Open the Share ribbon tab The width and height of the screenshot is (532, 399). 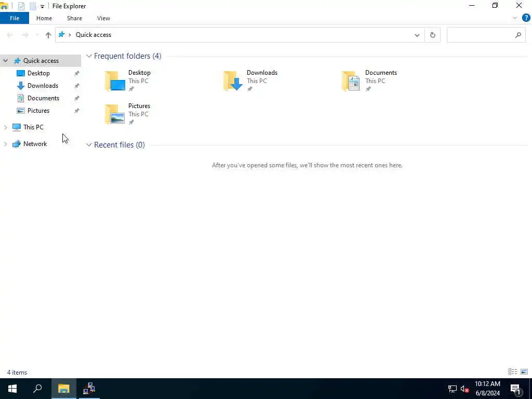[74, 18]
